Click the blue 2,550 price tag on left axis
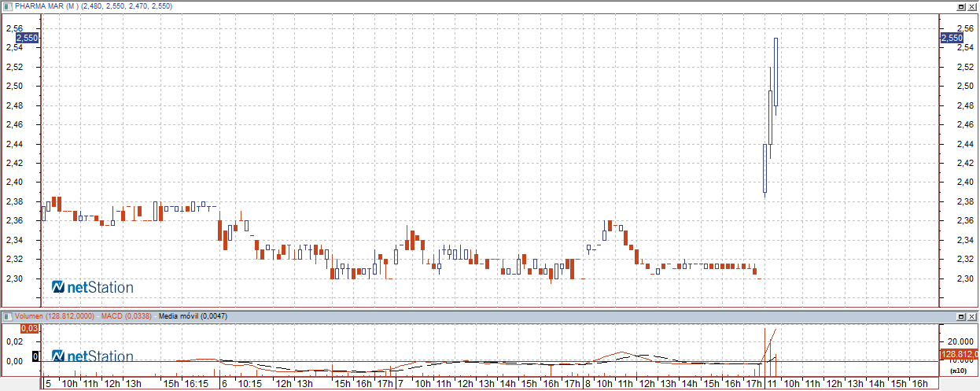This screenshot has height=391, width=980. pos(27,38)
